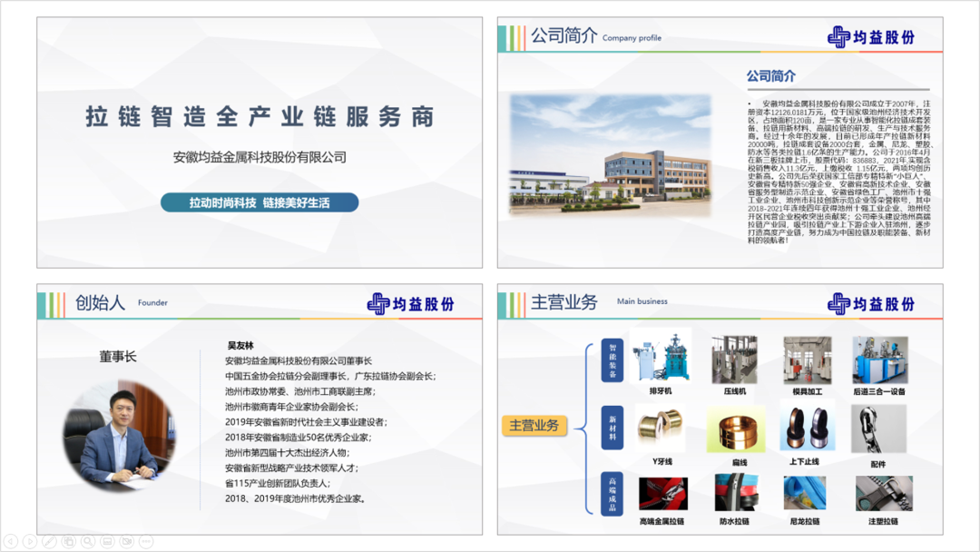Open the pen and laser pointer tools
Screen dimensions: 980x552
click(49, 541)
